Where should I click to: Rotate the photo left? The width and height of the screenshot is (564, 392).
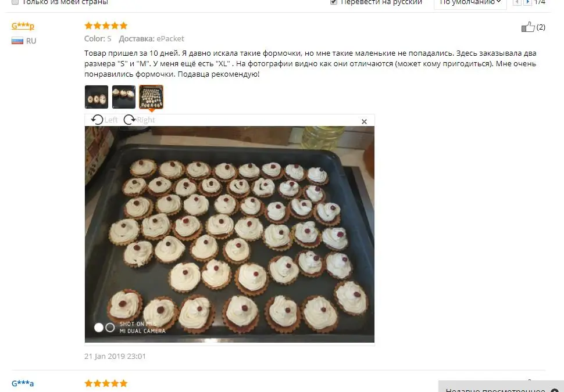(x=104, y=120)
